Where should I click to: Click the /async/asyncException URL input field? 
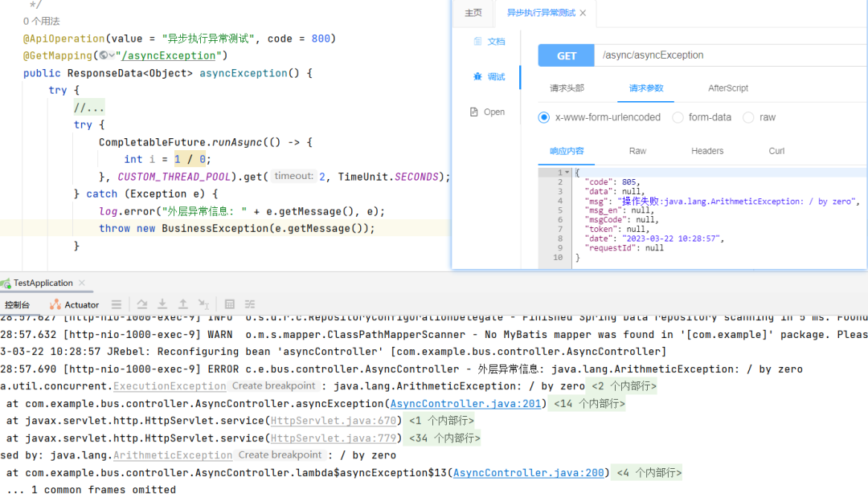click(x=731, y=55)
